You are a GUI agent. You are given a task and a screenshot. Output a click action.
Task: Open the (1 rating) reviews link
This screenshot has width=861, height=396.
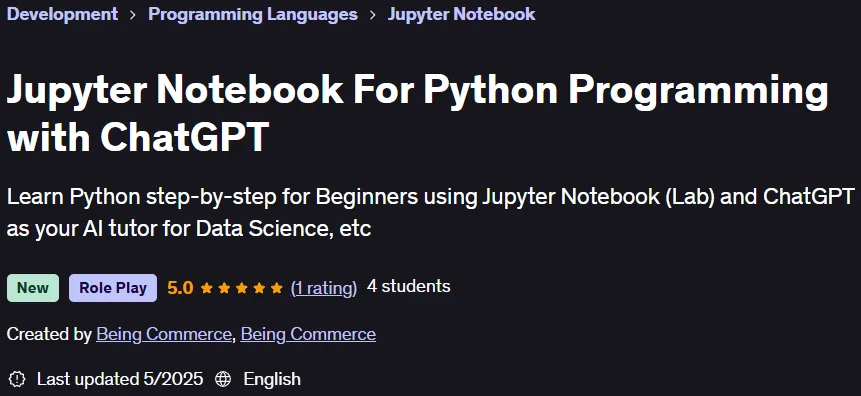click(x=323, y=288)
